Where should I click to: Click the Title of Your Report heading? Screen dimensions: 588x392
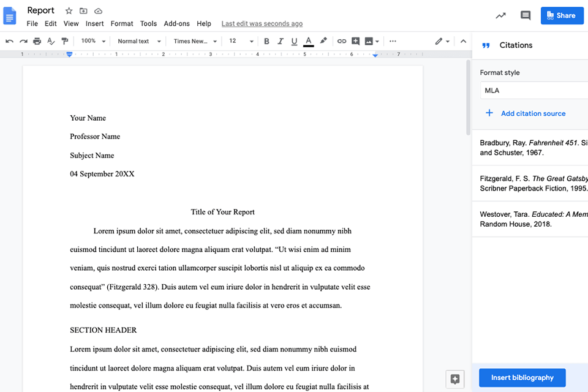point(223,212)
